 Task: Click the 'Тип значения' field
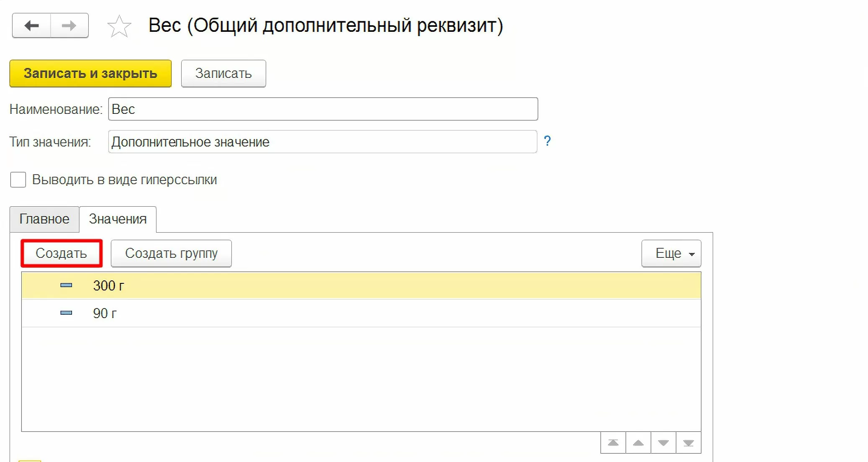323,141
